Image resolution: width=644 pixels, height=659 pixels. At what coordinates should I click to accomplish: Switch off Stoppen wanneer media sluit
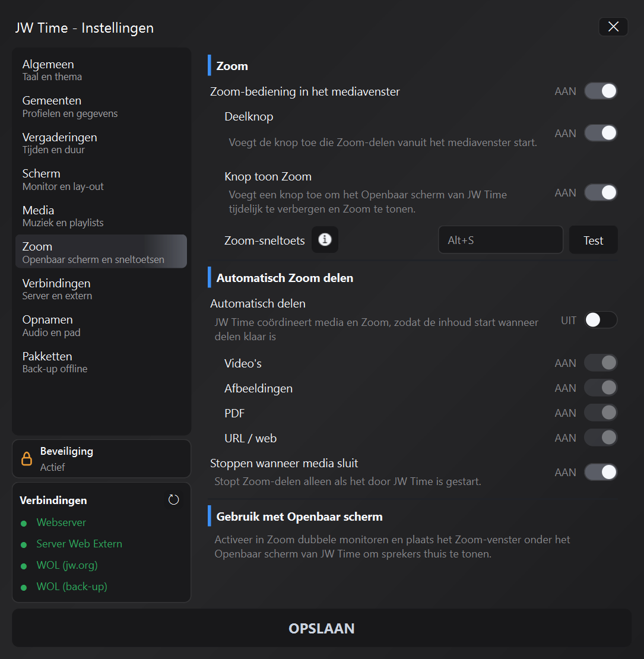tap(600, 472)
